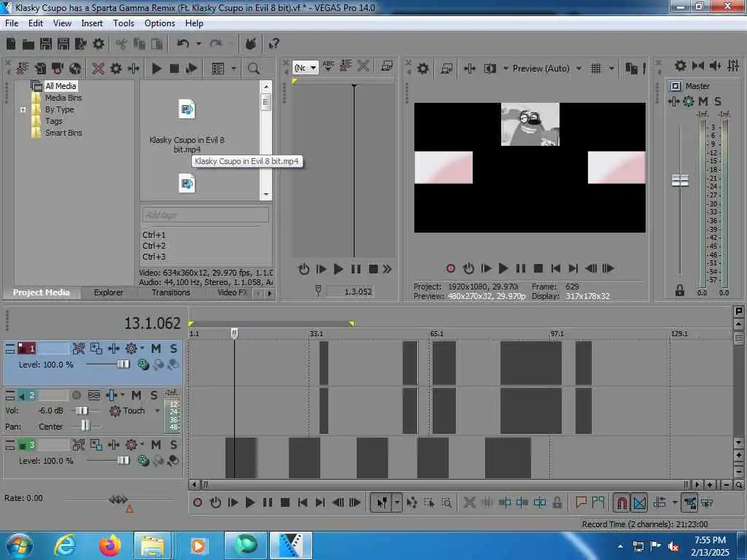The image size is (747, 560).
Task: Mute video track 3
Action: pos(156,445)
